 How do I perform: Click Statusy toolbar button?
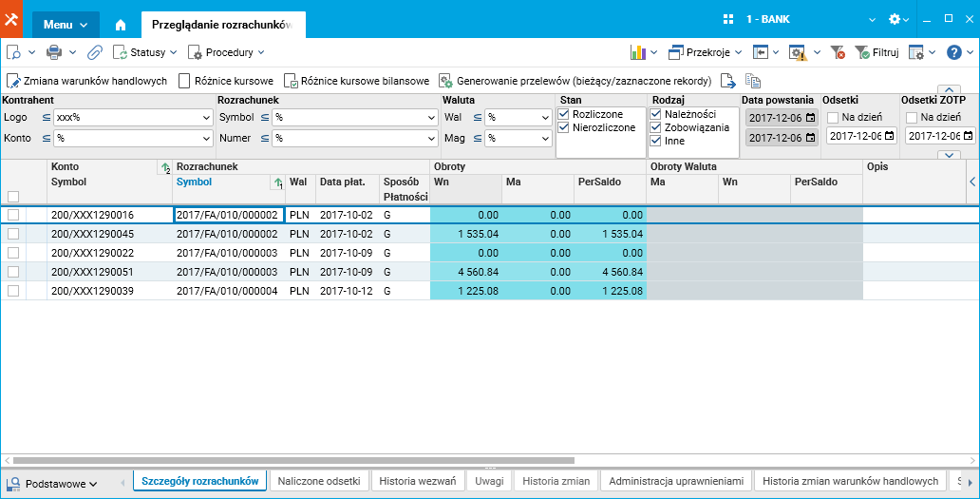(145, 52)
